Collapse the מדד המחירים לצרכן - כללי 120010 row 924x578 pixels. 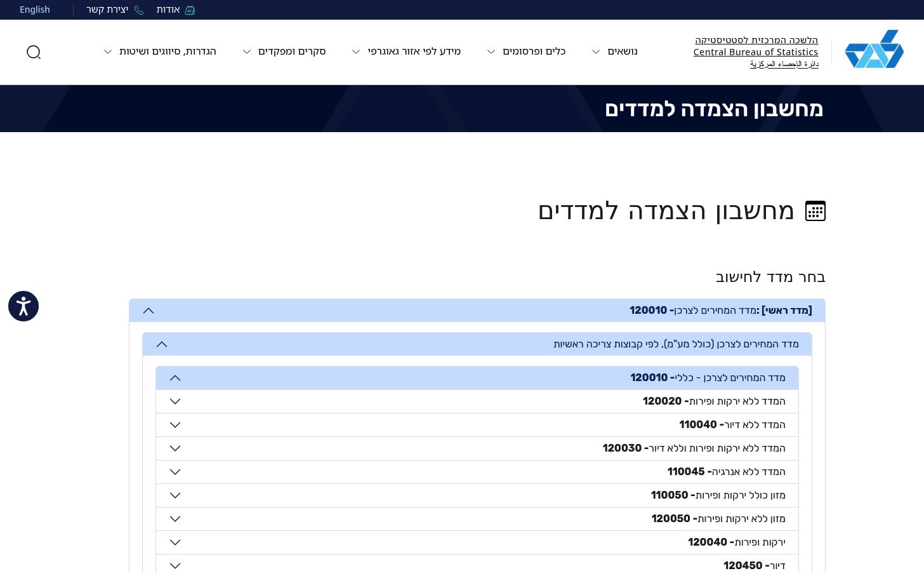pos(477,378)
